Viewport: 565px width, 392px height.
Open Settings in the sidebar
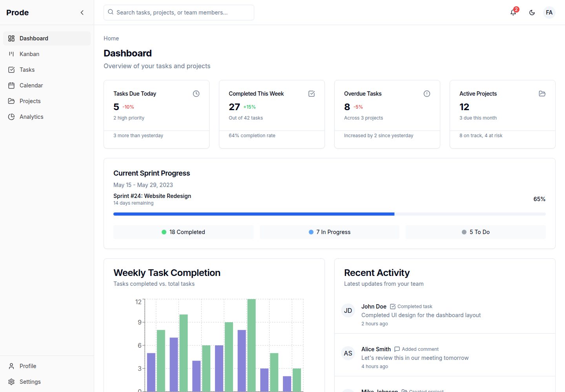point(47,382)
